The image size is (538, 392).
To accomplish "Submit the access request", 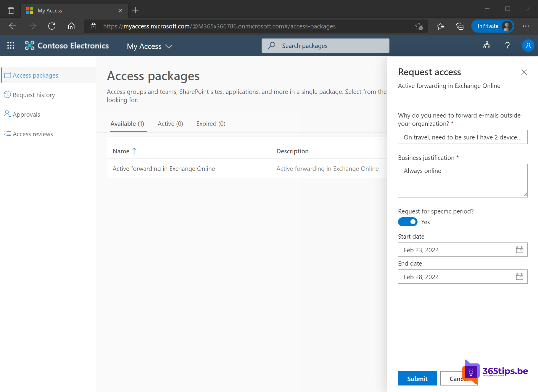I will point(417,378).
